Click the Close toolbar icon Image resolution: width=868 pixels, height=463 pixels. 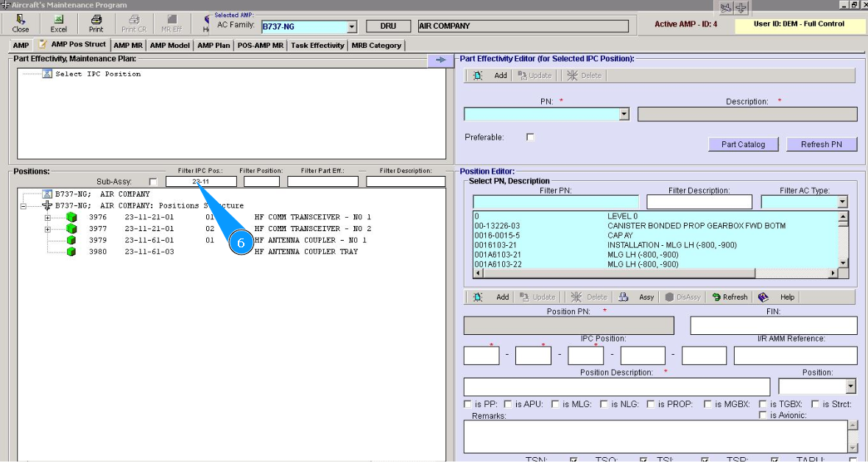click(x=21, y=24)
